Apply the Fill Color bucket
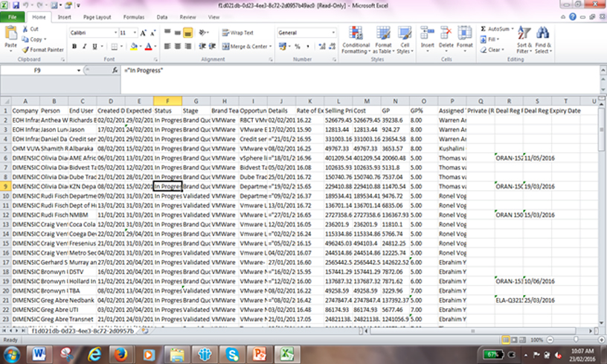The height and width of the screenshot is (364, 607). tap(134, 46)
